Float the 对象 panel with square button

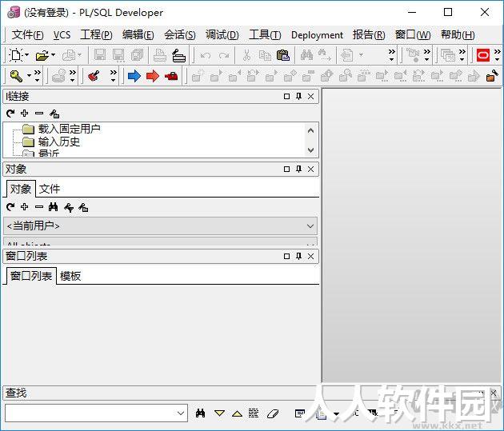pos(286,169)
